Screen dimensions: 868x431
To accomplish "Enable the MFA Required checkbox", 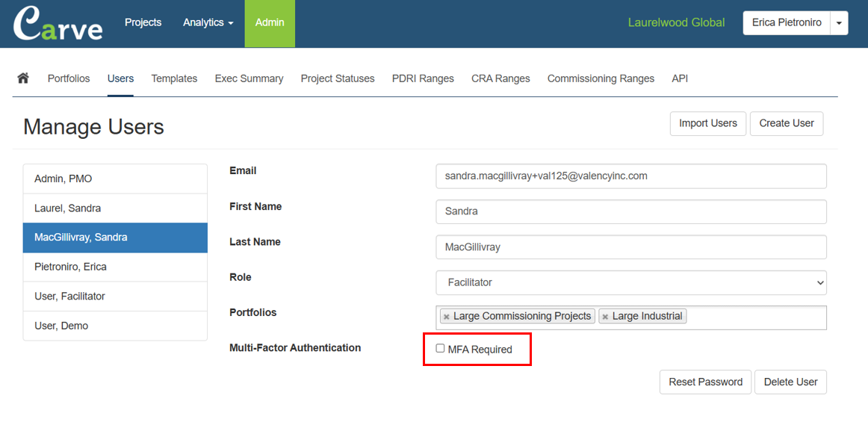I will coord(440,348).
